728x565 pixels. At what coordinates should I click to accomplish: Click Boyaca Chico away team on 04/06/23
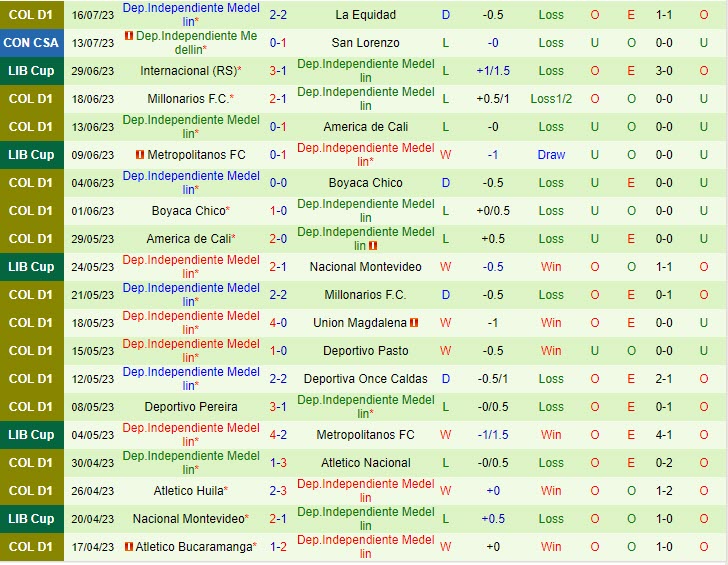tap(366, 183)
